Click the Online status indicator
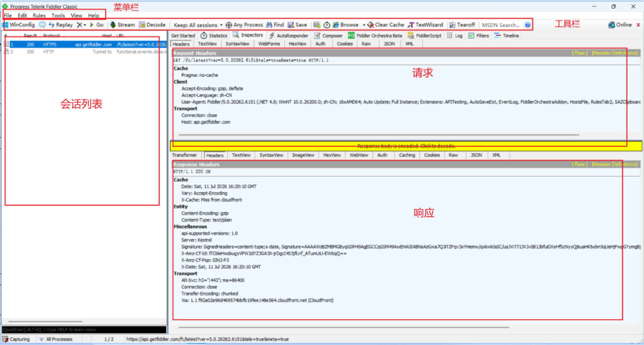 pos(620,25)
